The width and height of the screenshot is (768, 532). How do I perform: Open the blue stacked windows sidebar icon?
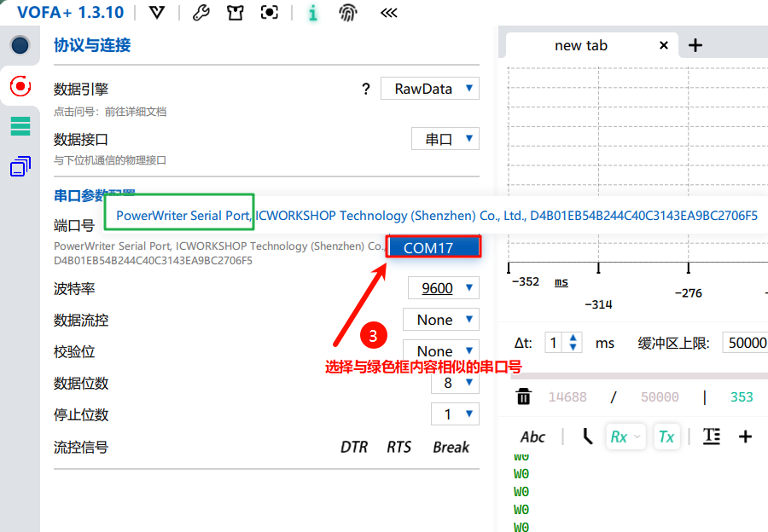[20, 166]
